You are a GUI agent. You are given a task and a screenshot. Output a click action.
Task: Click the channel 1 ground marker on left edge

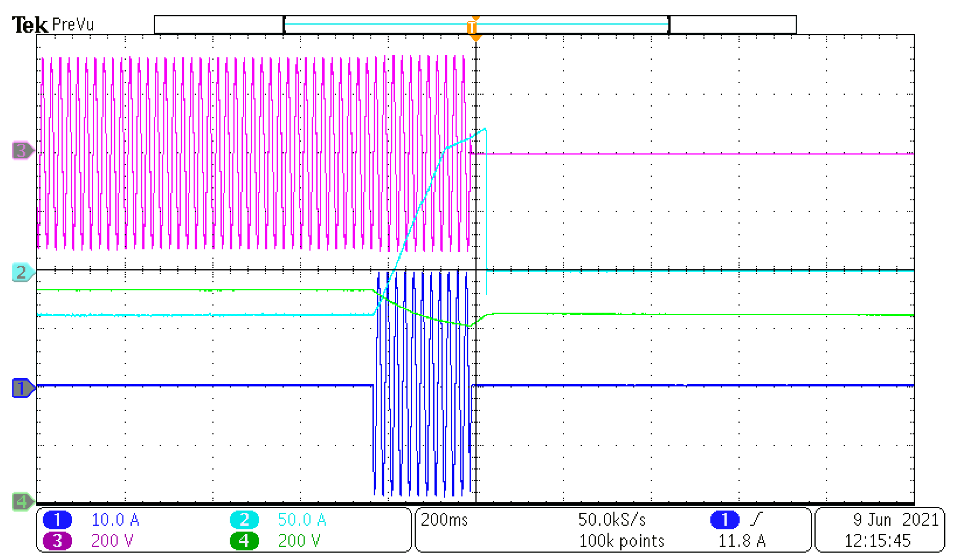tap(23, 388)
